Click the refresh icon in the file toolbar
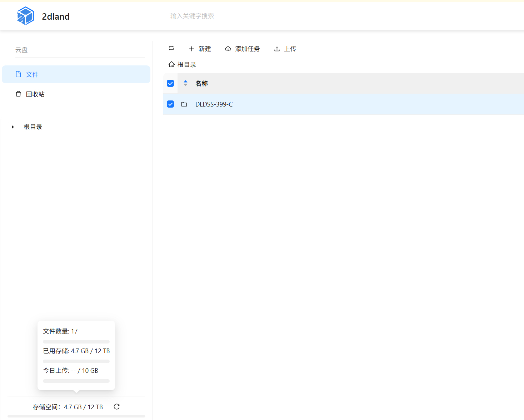 coord(171,48)
